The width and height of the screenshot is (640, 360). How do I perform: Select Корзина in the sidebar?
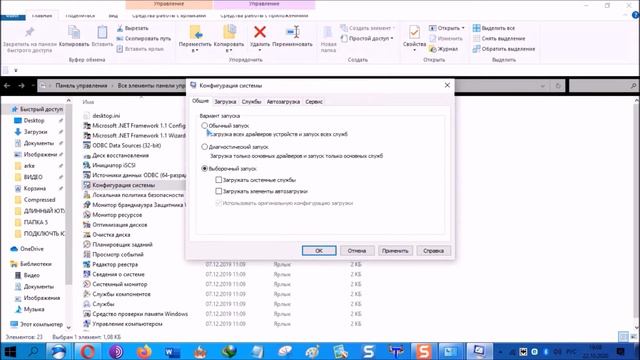[x=35, y=189]
